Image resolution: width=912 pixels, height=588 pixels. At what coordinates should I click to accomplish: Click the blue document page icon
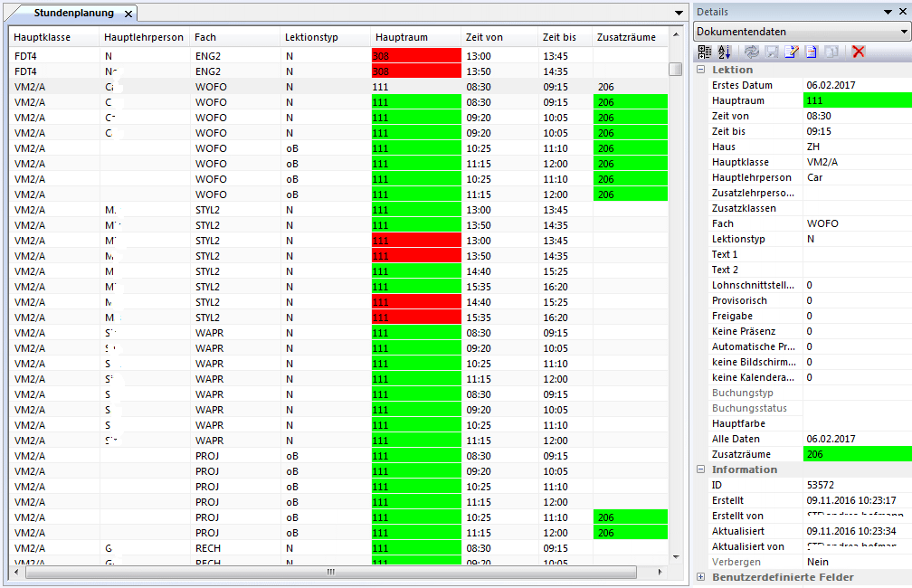[811, 52]
